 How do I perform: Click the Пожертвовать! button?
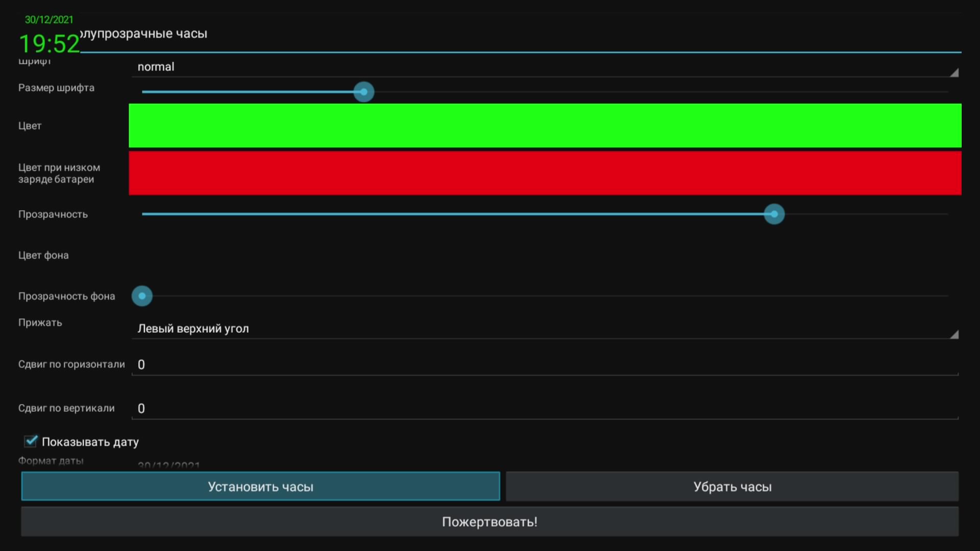[x=490, y=521]
